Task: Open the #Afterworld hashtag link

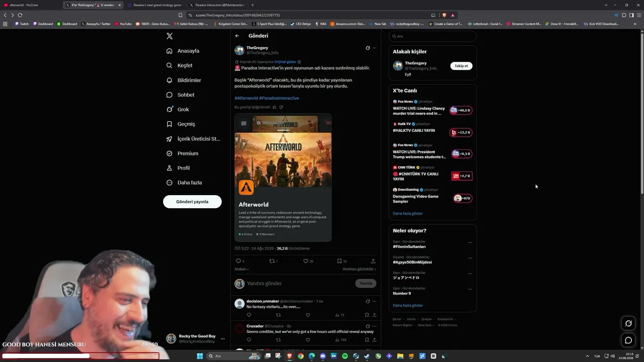Action: (246, 98)
